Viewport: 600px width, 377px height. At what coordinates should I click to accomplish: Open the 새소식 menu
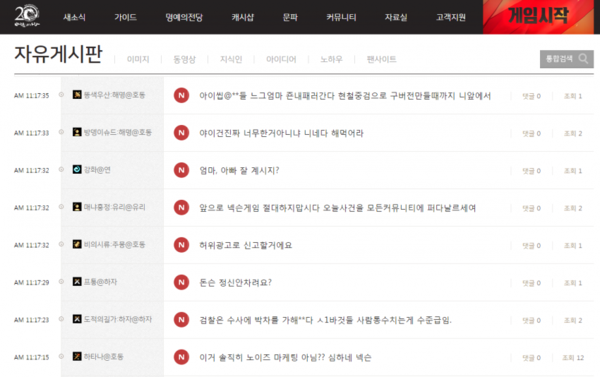click(74, 17)
